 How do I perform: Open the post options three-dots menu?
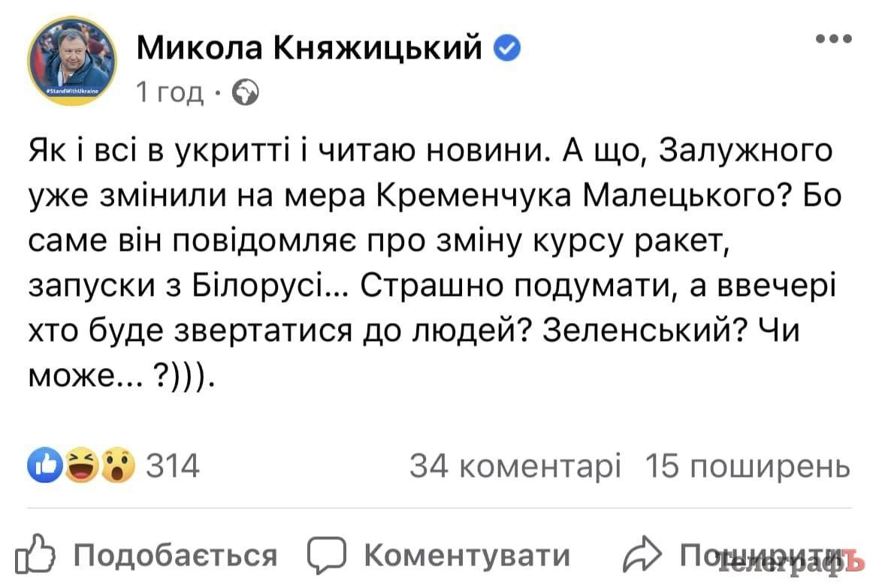(832, 40)
